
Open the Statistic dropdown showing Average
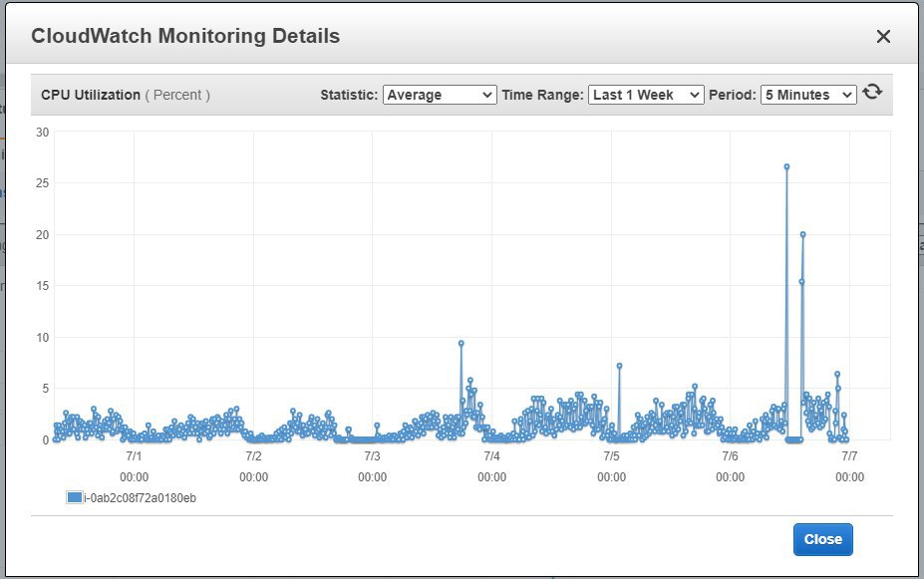(440, 95)
